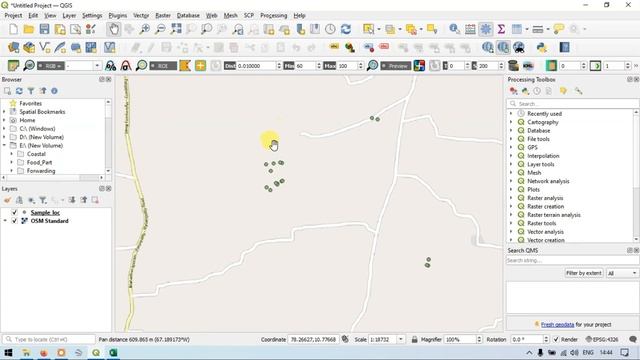
Task: Remove selected layer icon in Layers
Action: click(x=95, y=200)
